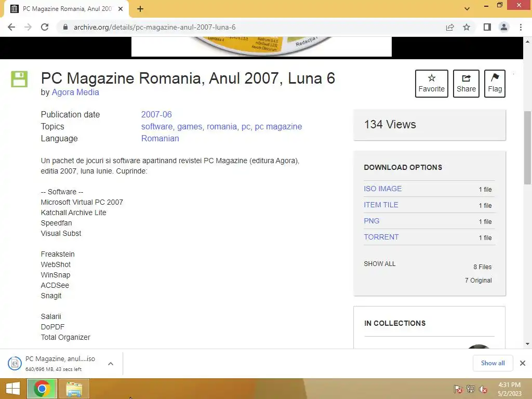
Task: Open File Explorer from the taskbar
Action: 74,389
